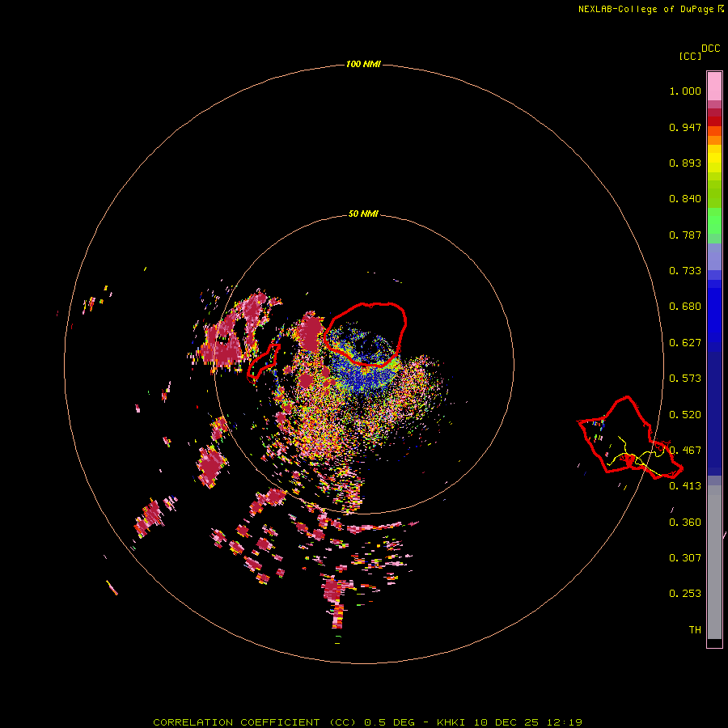The height and width of the screenshot is (728, 728).
Task: Click the 0.680 scale value
Action: tap(685, 307)
